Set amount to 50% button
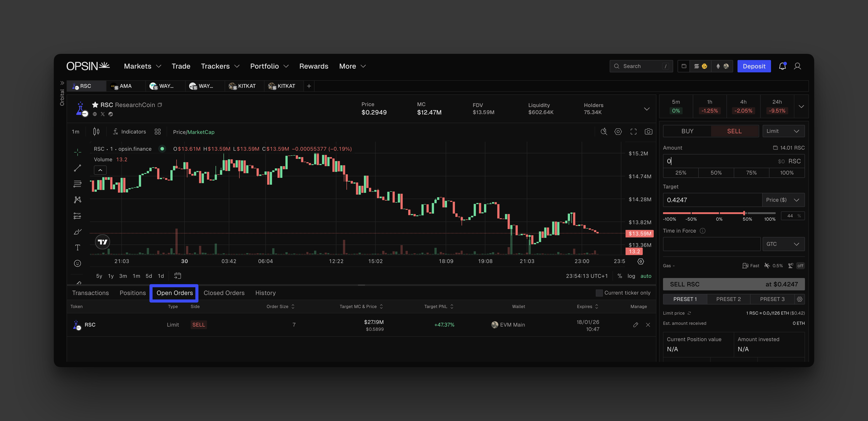This screenshot has width=868, height=421. click(716, 173)
